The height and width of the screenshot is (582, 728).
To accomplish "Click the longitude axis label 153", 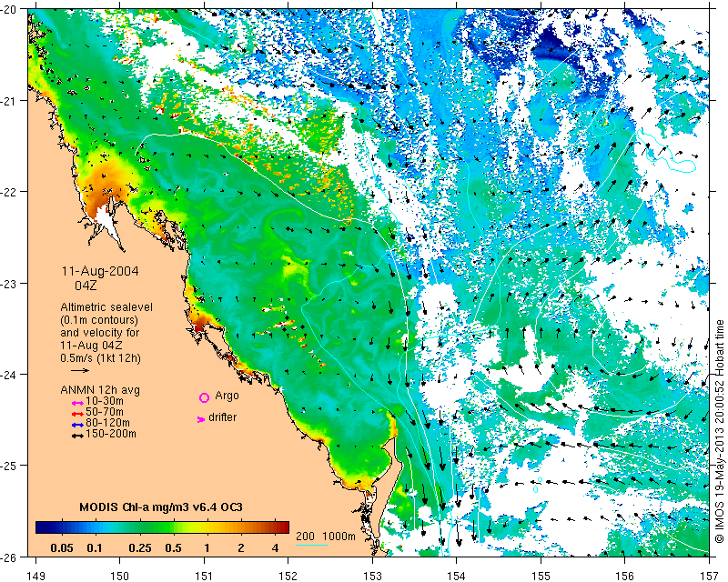I will (x=372, y=576).
